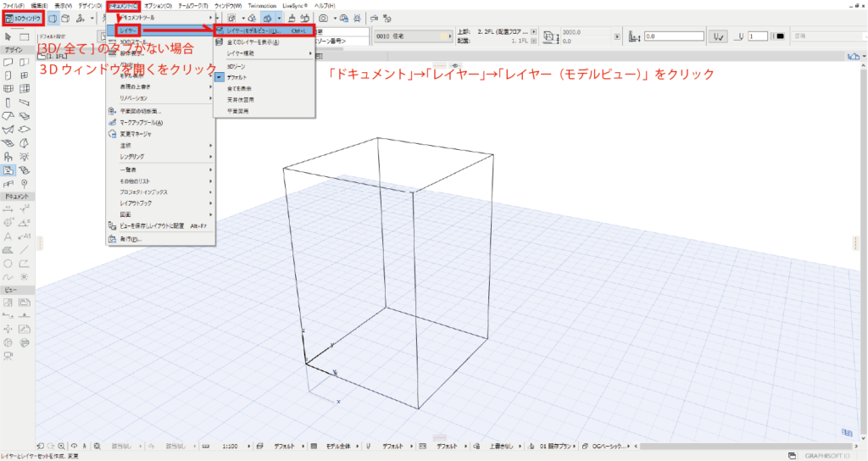
Task: Open the 編集(E) menu
Action: click(x=40, y=6)
